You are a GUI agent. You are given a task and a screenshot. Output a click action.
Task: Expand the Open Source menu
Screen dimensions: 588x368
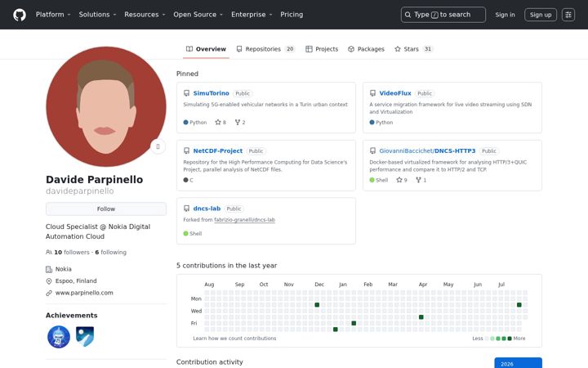point(198,15)
